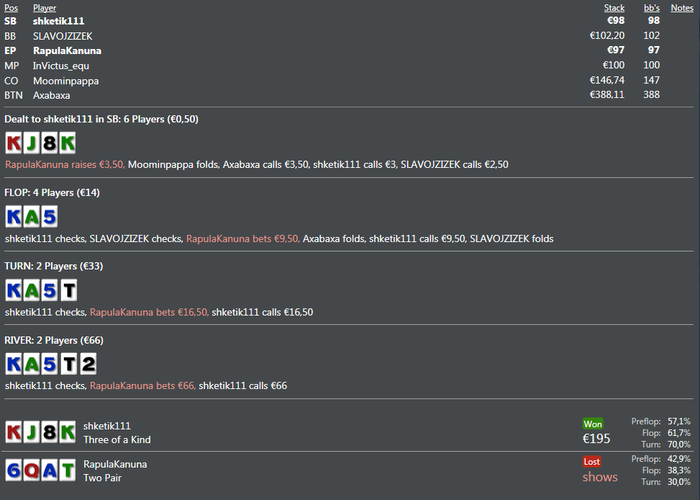
Task: Select the shketik111 player row
Action: point(349,21)
